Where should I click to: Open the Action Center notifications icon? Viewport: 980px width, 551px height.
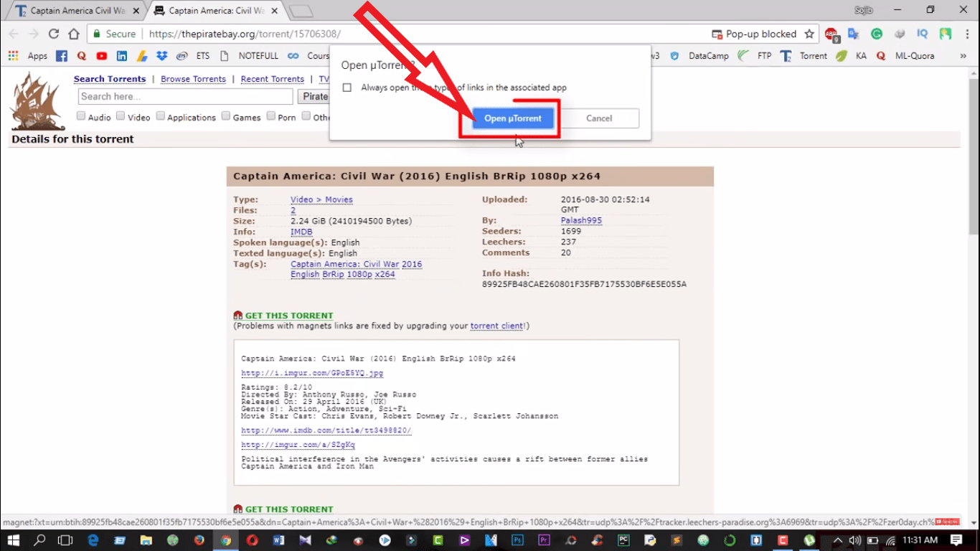[x=956, y=540]
